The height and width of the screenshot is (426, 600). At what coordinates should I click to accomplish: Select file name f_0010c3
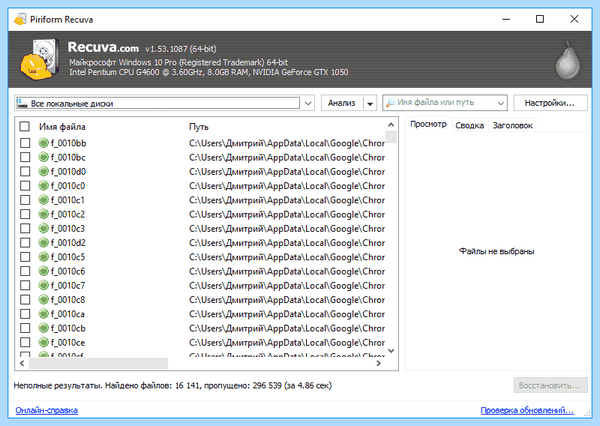68,229
